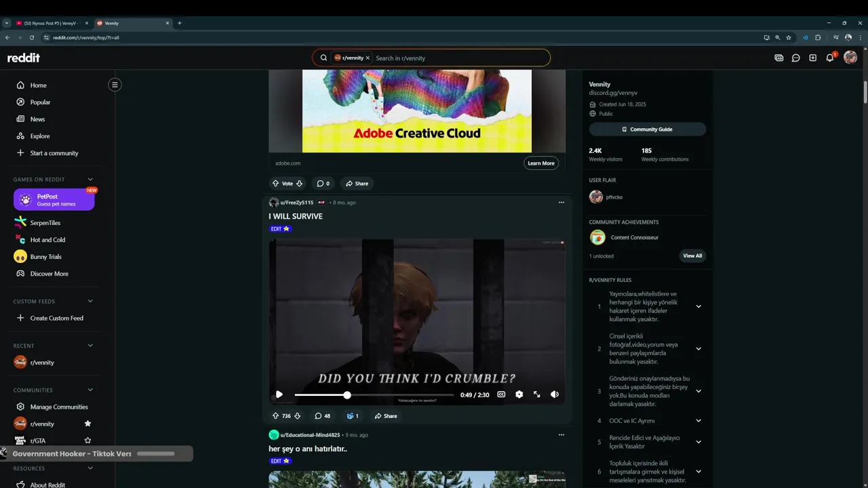Open the user avatar menu
The image size is (868, 488).
850,58
